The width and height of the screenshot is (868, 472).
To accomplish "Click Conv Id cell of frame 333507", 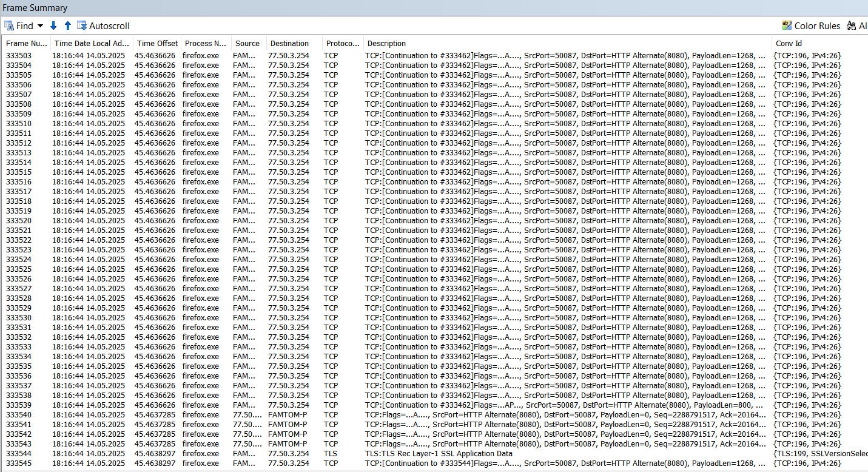I will (x=807, y=95).
